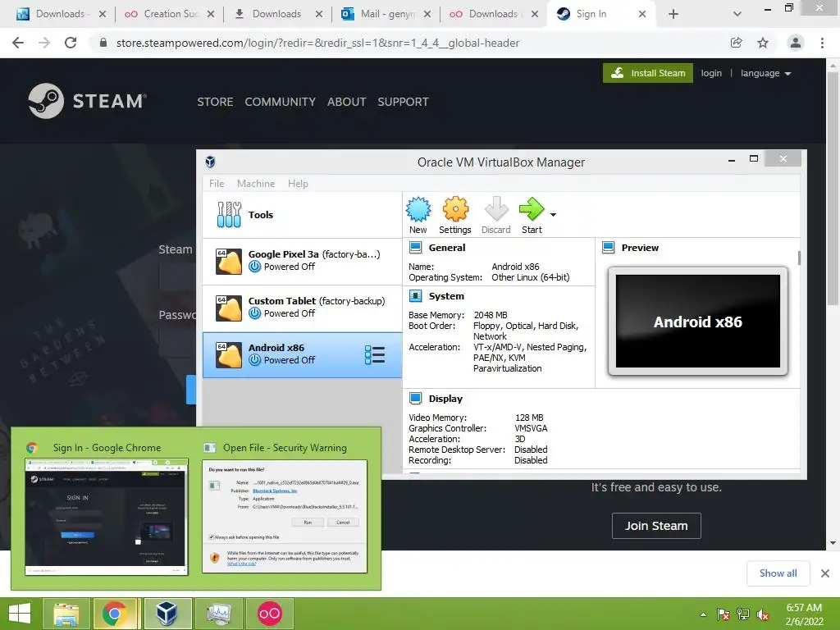840x630 pixels.
Task: Close the Chrome downloads bar
Action: pos(825,573)
